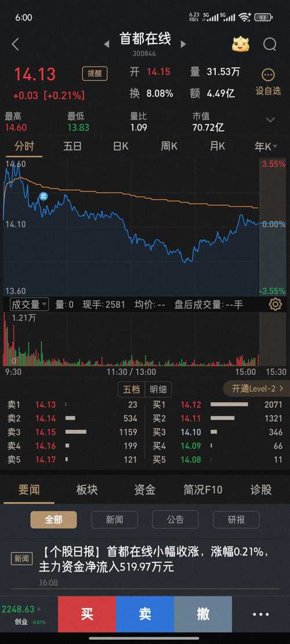This screenshot has width=290, height=644.
Task: Open the 简况F10 tab
Action: tap(203, 489)
